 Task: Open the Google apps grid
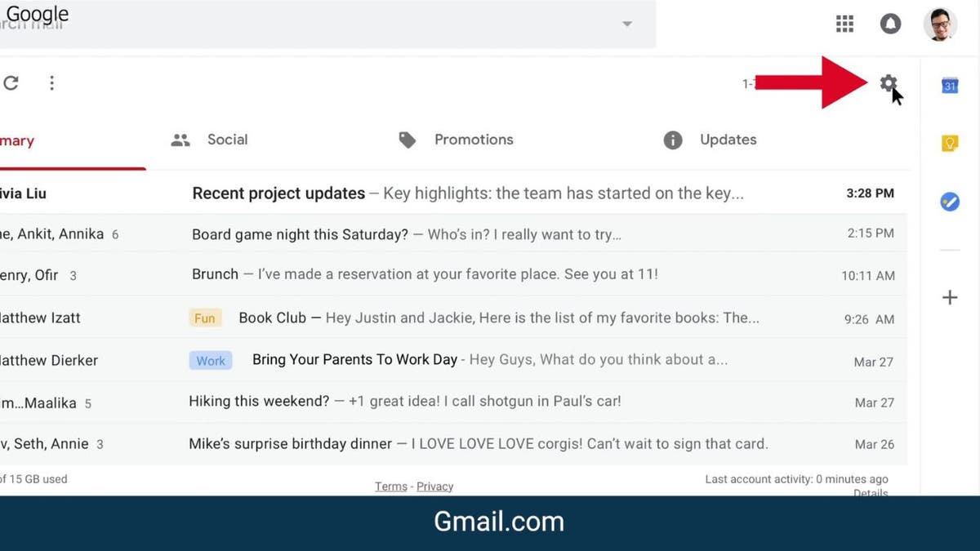[844, 24]
